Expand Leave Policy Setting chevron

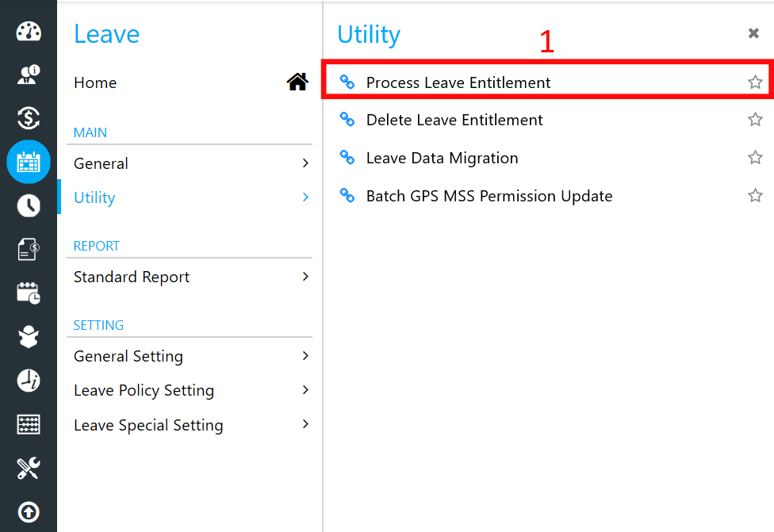click(305, 390)
